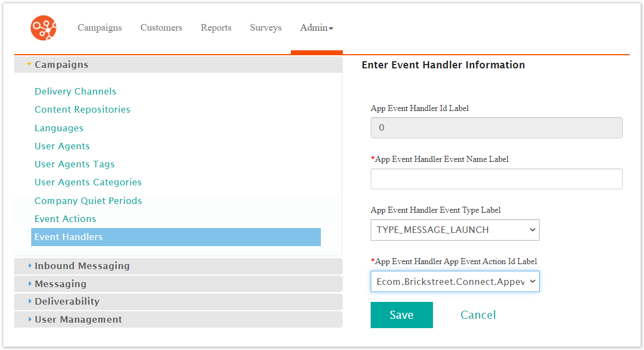This screenshot has width=644, height=350.
Task: Open the Delivery Channels link
Action: (75, 91)
